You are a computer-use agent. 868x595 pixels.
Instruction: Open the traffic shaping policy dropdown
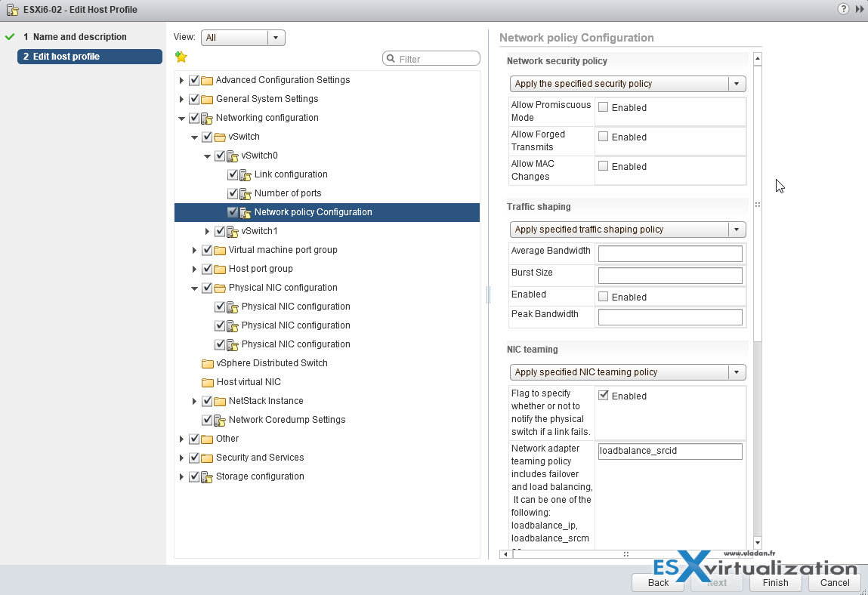628,229
